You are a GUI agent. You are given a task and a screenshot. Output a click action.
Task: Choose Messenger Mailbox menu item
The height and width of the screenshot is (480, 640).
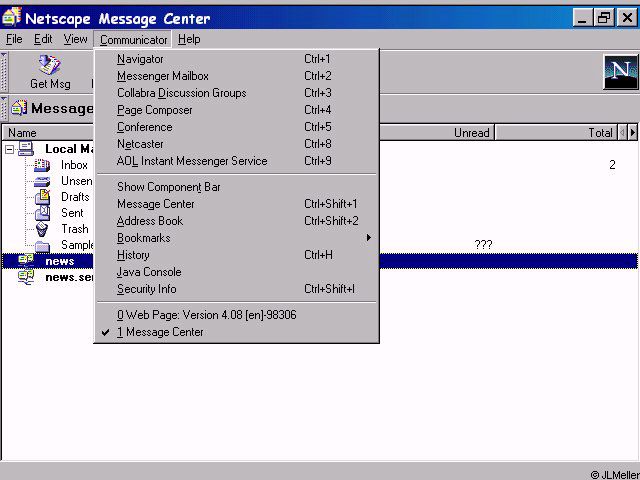tap(236, 76)
